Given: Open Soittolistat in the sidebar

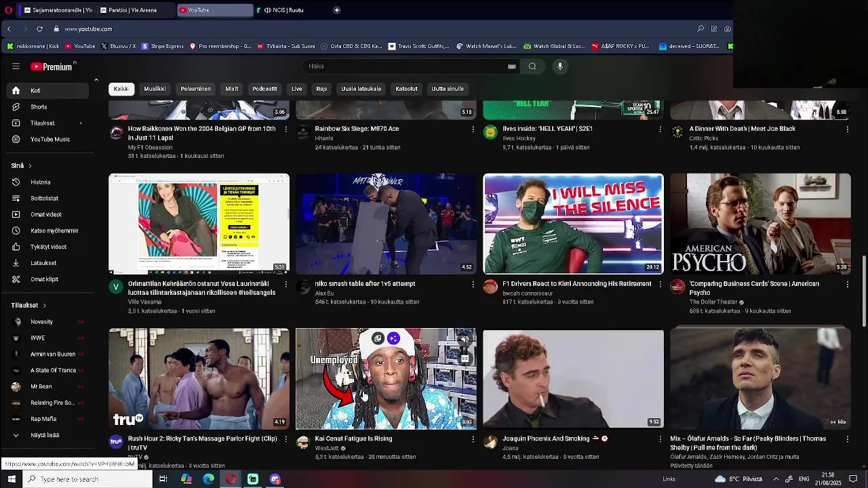Looking at the screenshot, I should [47, 199].
